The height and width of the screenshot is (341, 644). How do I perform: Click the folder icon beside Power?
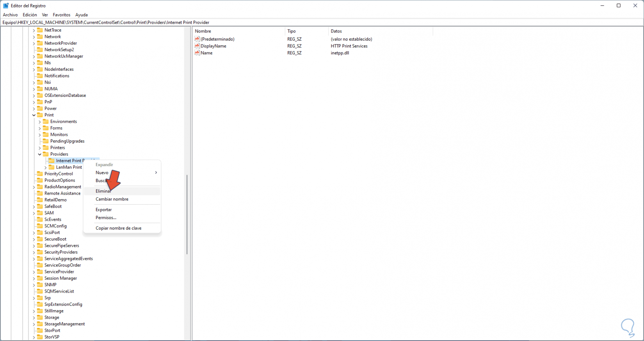pos(40,108)
